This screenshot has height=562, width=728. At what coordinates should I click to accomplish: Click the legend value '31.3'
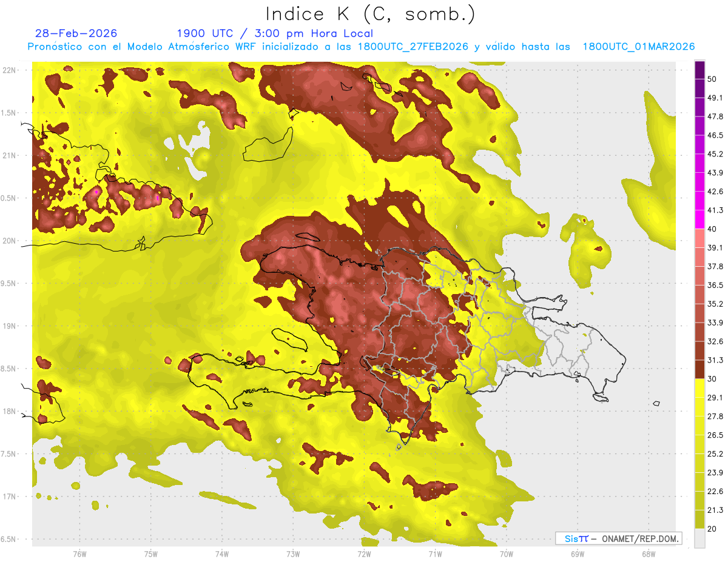715,360
